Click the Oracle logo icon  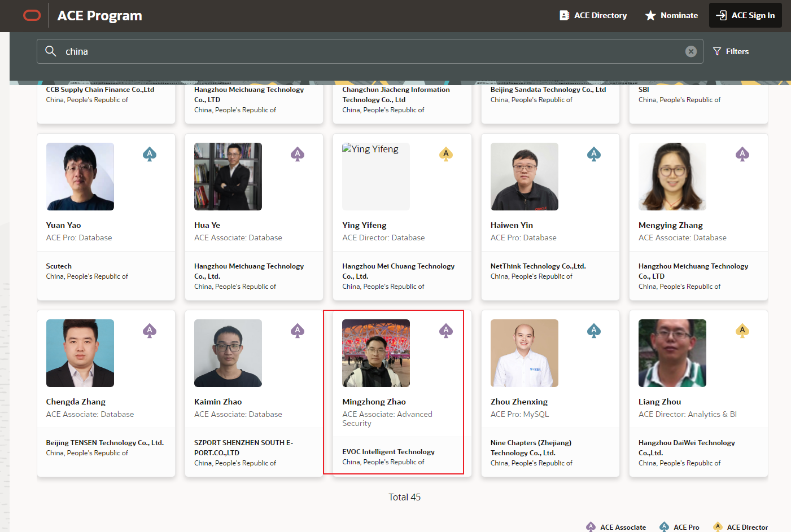click(32, 16)
